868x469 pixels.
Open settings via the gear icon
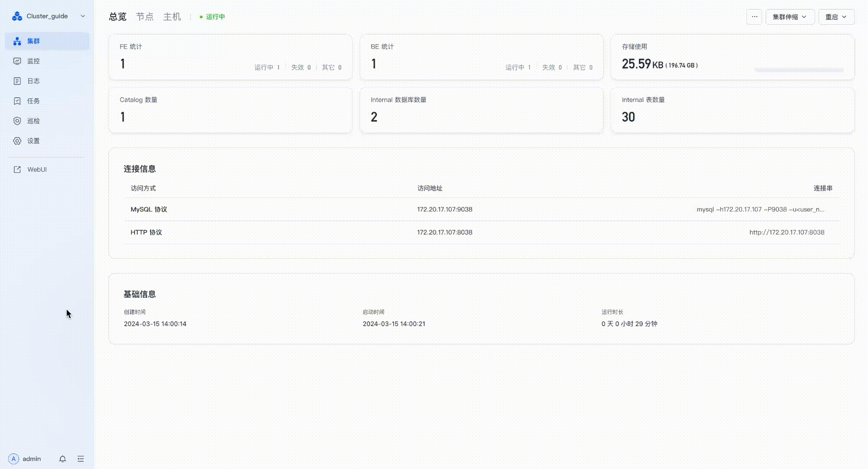point(17,141)
